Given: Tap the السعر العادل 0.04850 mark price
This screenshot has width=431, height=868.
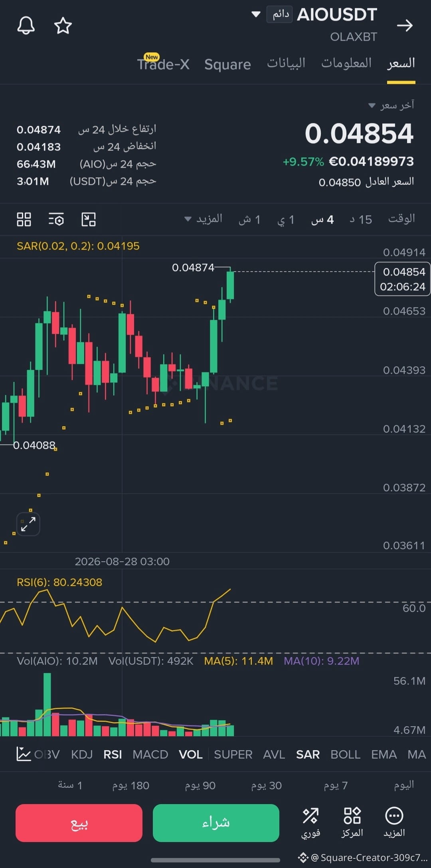Looking at the screenshot, I should click(x=366, y=182).
